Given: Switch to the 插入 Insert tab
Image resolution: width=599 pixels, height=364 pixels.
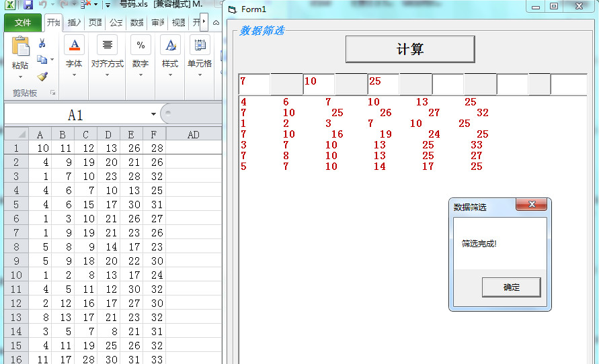Looking at the screenshot, I should tap(74, 23).
